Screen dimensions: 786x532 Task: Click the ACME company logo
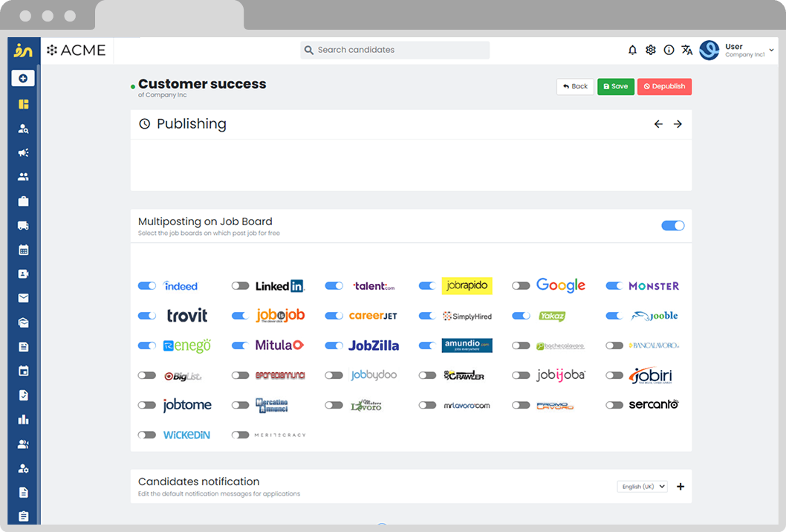click(77, 50)
